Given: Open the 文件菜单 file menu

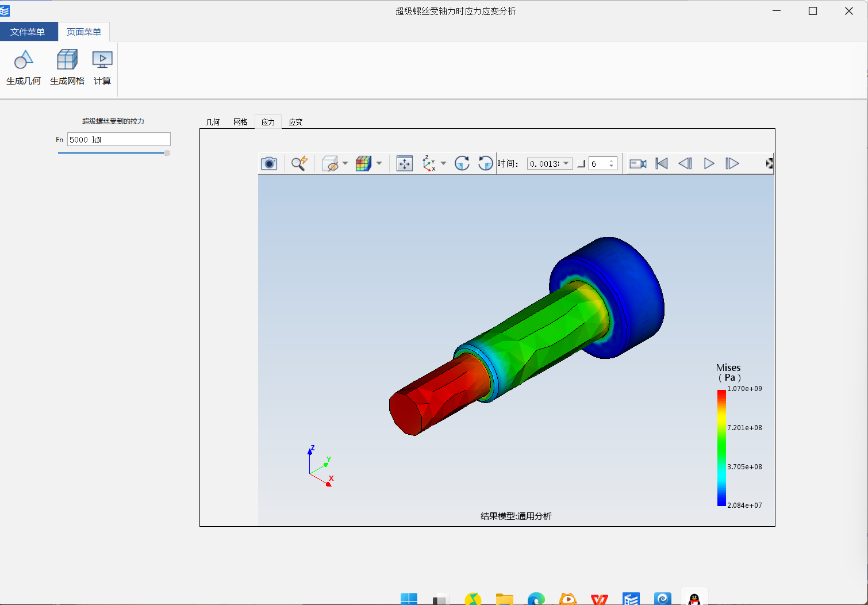Looking at the screenshot, I should [28, 32].
